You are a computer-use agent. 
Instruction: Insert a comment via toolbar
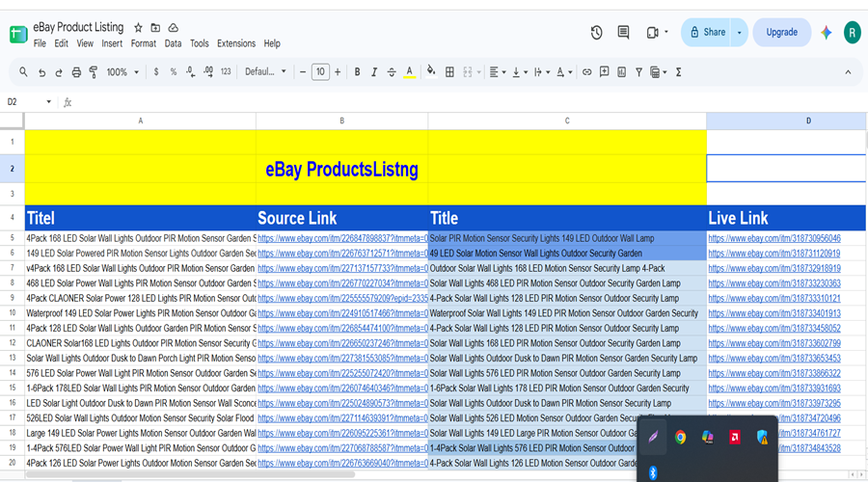(604, 72)
